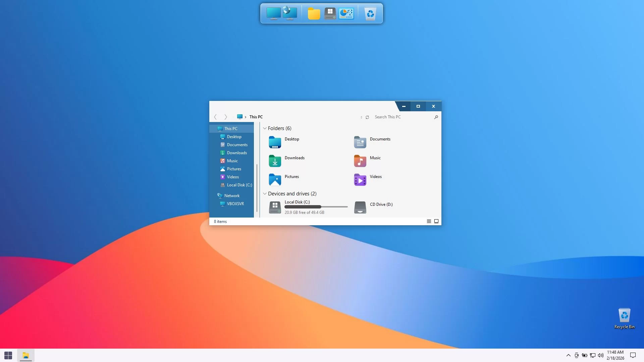Open the Music folder icon
This screenshot has width=644, height=362.
point(360,161)
